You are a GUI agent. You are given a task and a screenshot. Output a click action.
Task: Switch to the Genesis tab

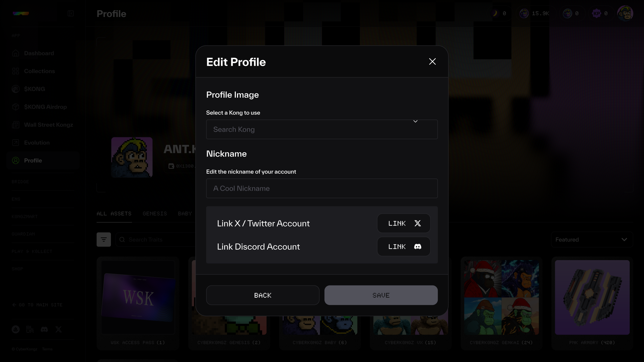pos(155,214)
